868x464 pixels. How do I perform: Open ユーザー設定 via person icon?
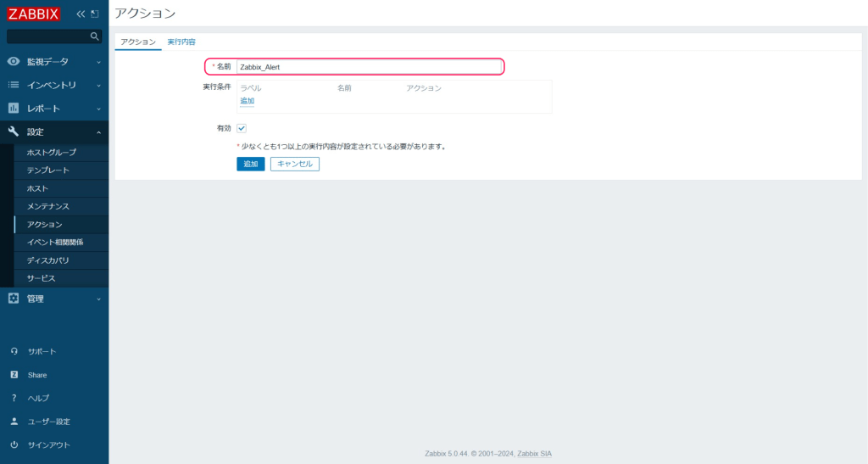(x=14, y=422)
